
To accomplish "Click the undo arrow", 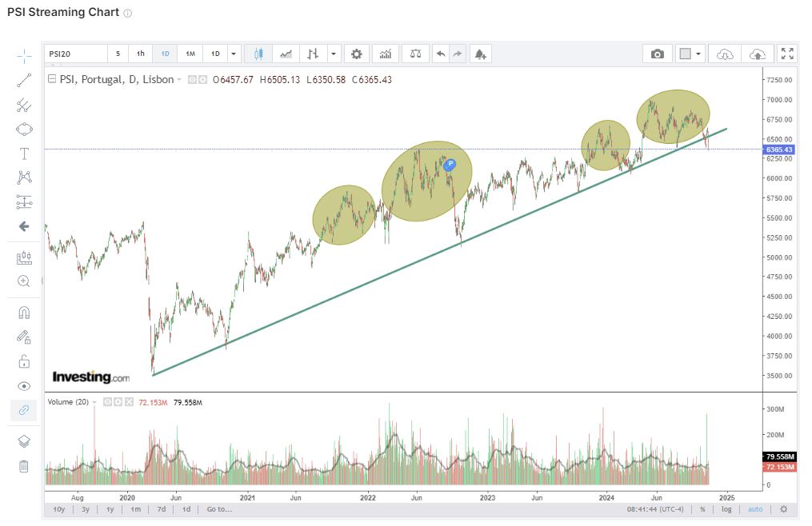I will pyautogui.click(x=441, y=54).
